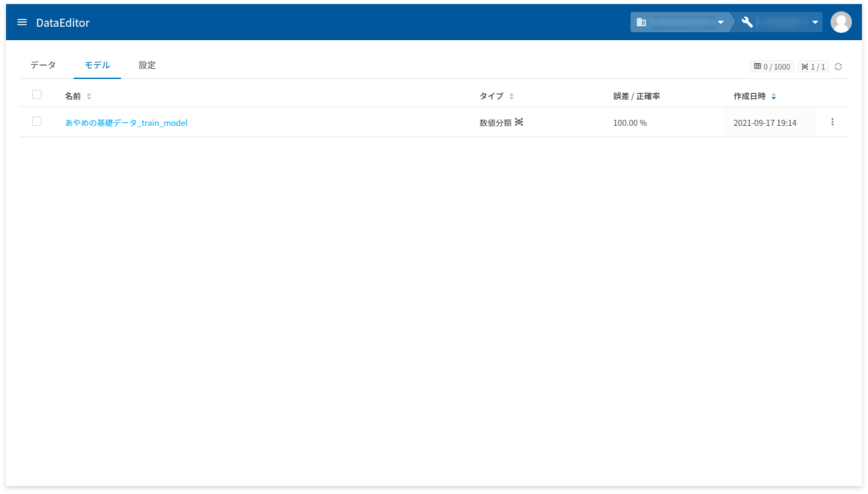This screenshot has width=868, height=494.
Task: Click the refresh icon near counters
Action: click(838, 67)
